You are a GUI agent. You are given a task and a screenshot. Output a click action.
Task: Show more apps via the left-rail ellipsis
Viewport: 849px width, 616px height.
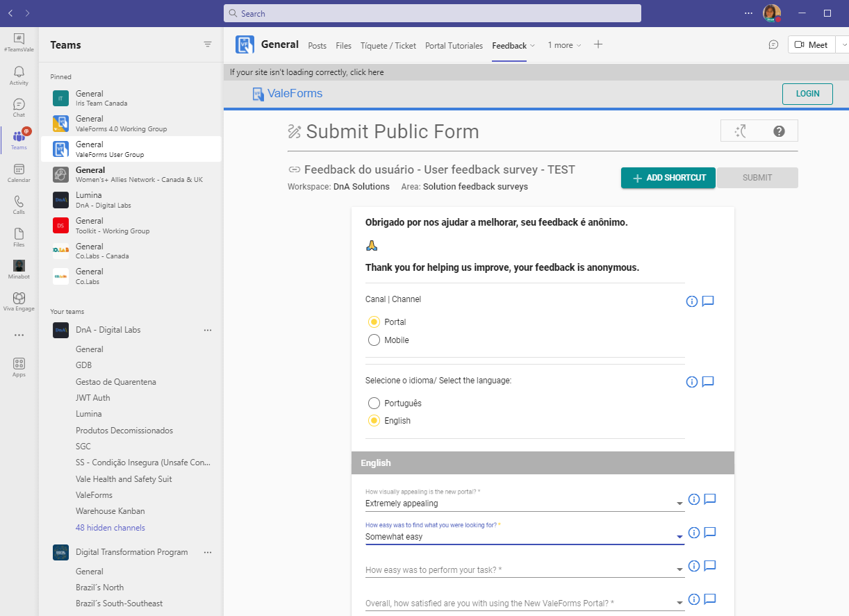(19, 335)
